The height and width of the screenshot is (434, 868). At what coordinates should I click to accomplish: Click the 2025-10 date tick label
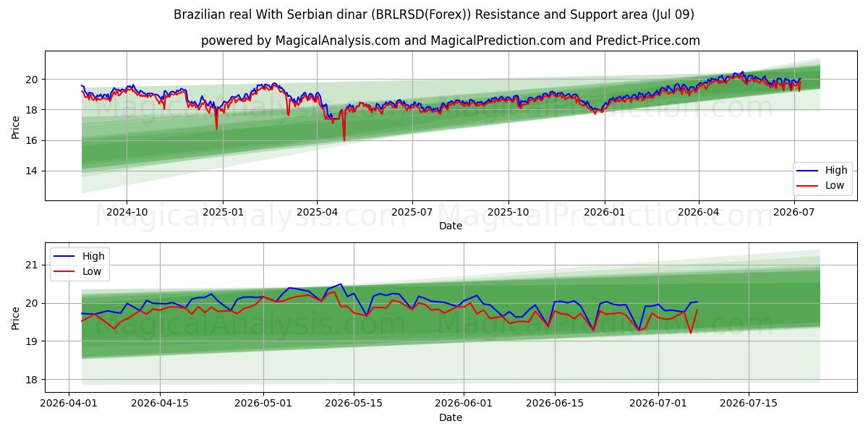(508, 213)
